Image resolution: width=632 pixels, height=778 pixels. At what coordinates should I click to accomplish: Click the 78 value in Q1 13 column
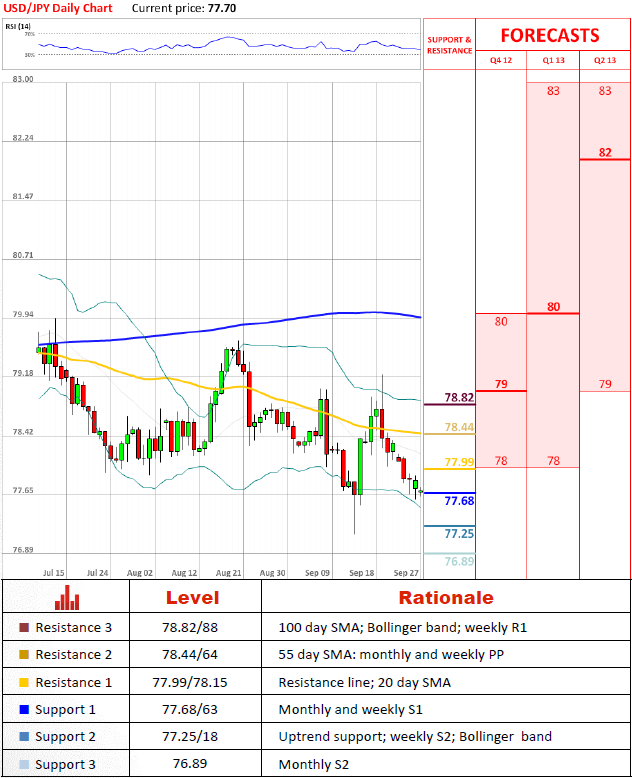coord(553,461)
